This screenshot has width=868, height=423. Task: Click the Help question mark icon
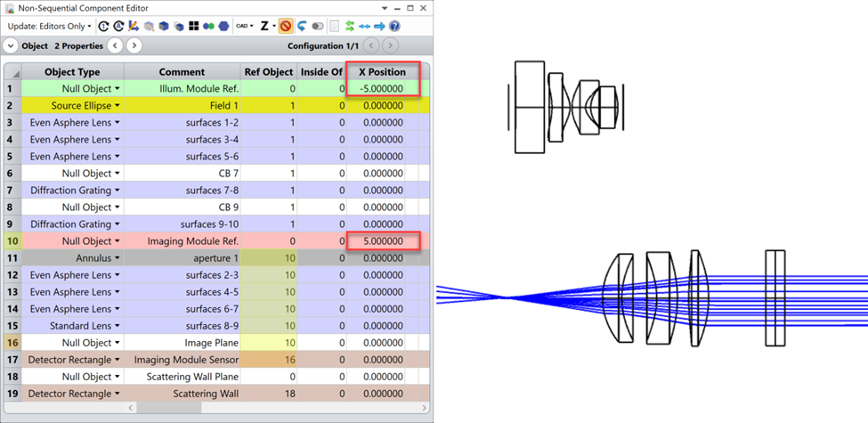(394, 27)
